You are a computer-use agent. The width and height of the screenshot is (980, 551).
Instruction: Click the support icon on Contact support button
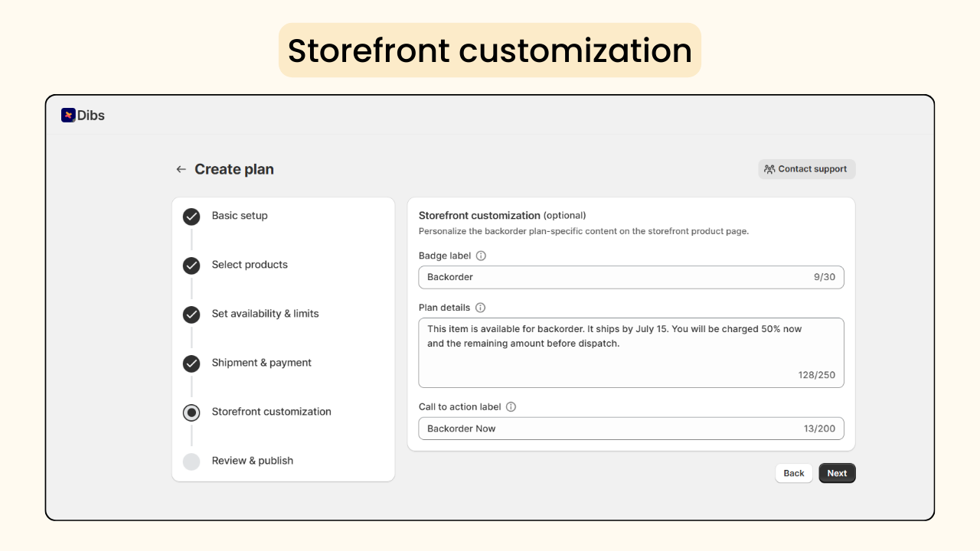(769, 168)
